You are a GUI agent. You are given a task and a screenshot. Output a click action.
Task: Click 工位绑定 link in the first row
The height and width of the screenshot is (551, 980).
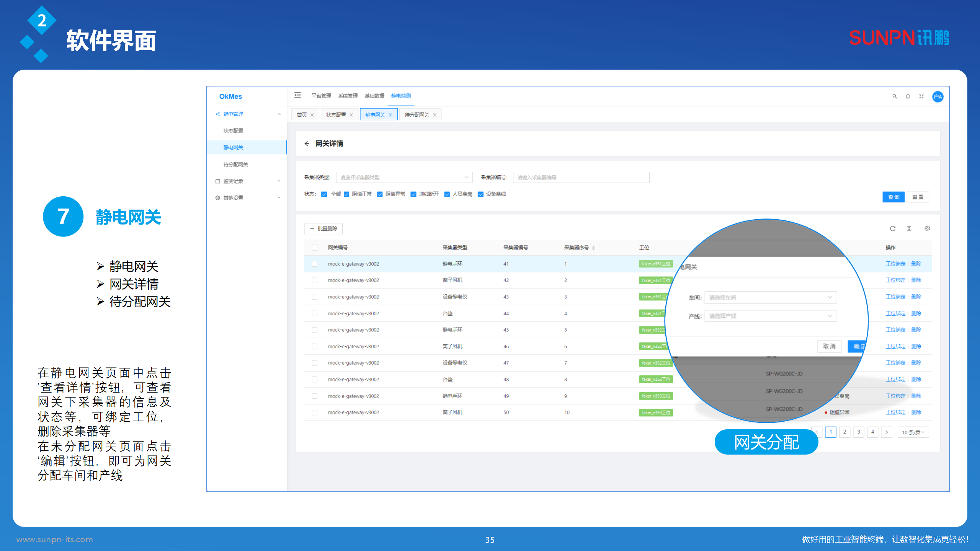coord(895,264)
